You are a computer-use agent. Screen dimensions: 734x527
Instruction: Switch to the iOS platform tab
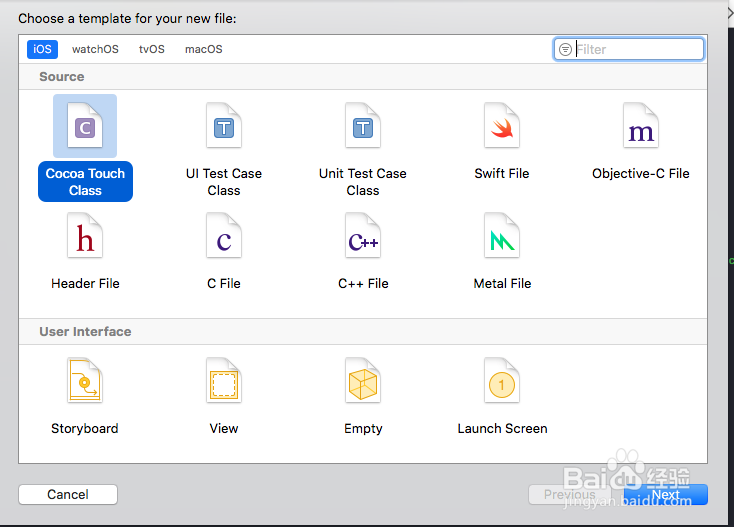tap(42, 49)
